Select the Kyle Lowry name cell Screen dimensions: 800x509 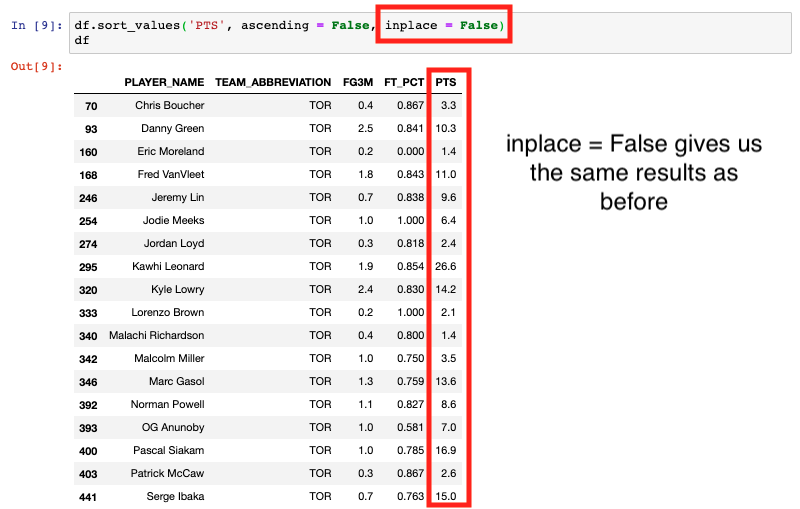(178, 289)
